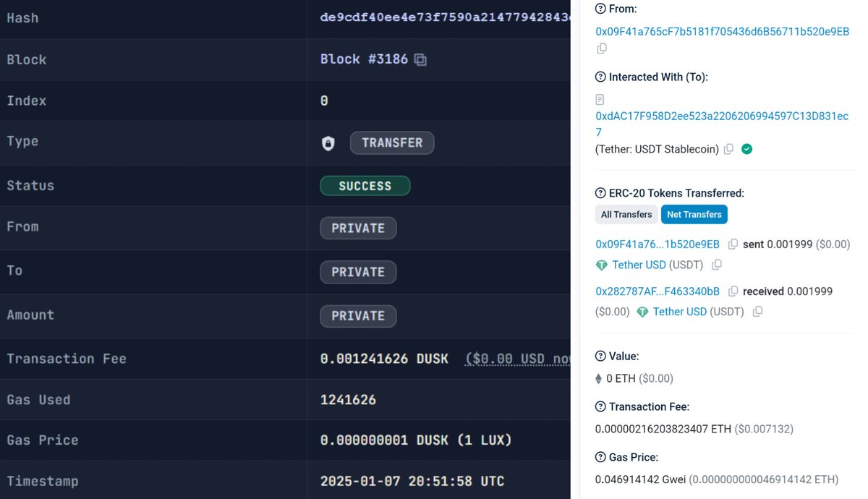Click gas price 0.000000001 DUSK (1 LUX)
868x499 pixels.
tap(416, 440)
